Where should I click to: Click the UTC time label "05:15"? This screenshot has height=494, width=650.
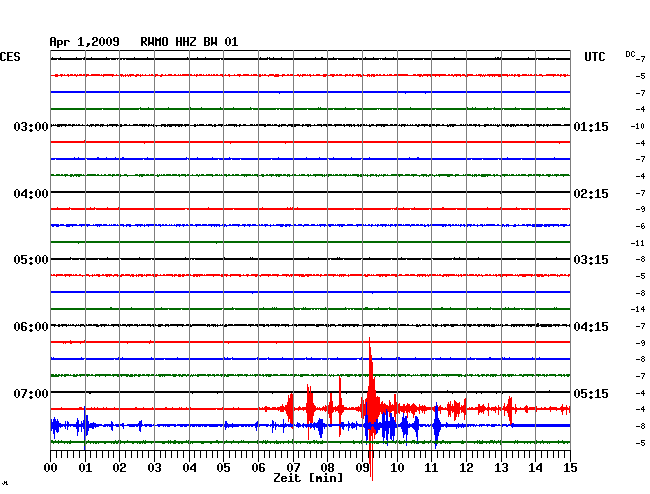591,393
